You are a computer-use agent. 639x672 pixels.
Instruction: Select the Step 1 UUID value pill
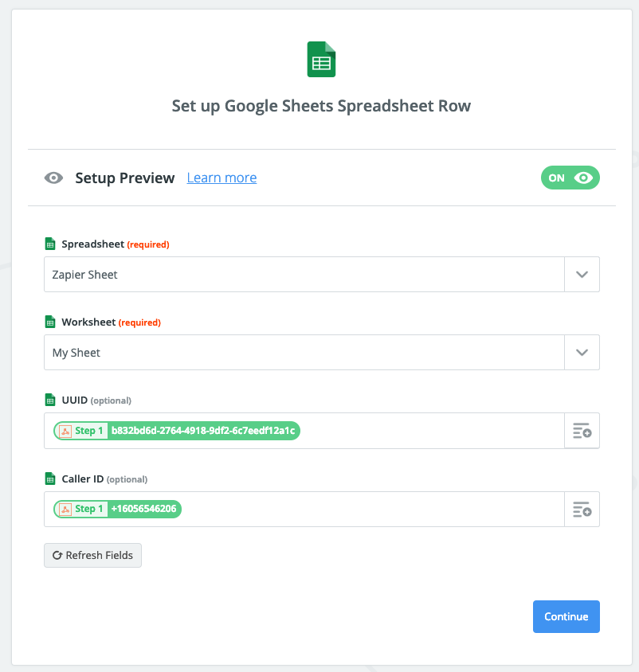177,431
